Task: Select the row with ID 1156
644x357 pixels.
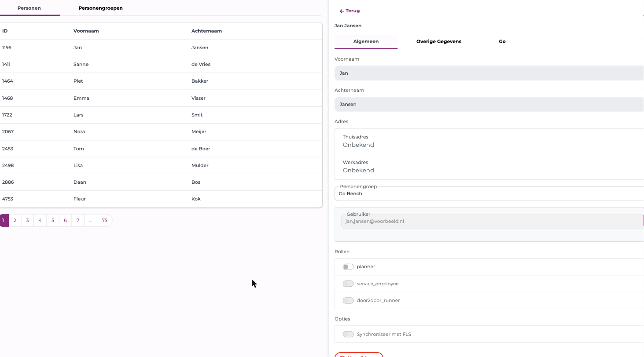Action: click(x=161, y=47)
